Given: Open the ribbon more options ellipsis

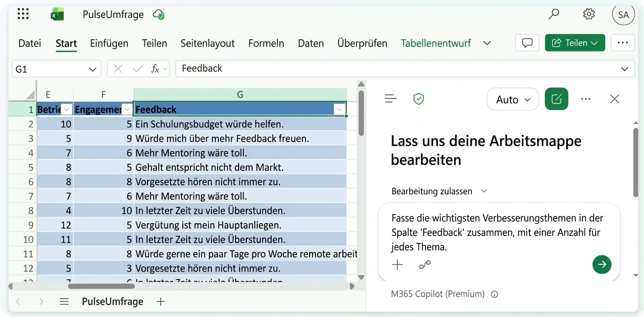Looking at the screenshot, I should tap(623, 43).
